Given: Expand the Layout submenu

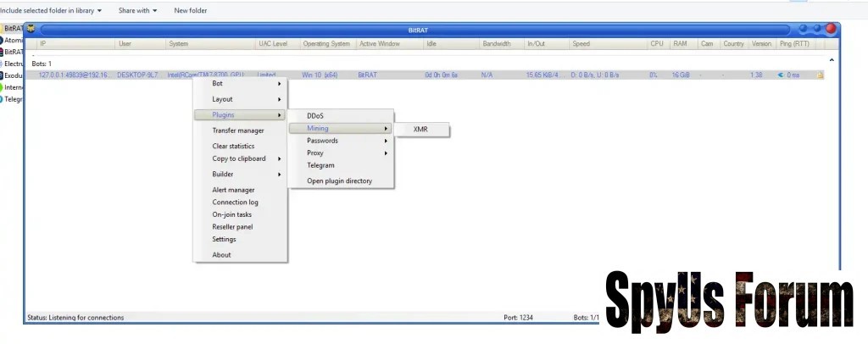Looking at the screenshot, I should tap(241, 99).
